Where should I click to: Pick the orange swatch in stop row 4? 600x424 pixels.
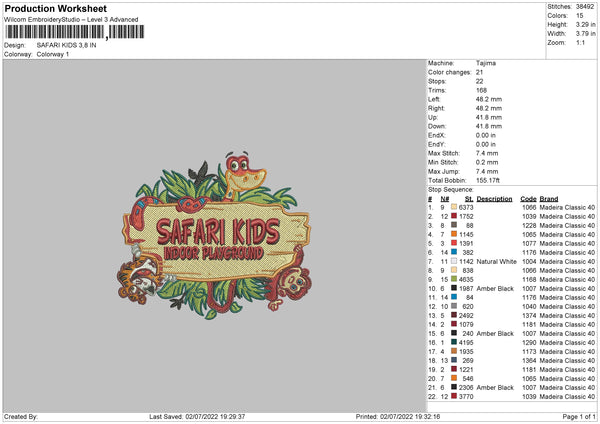click(x=454, y=234)
